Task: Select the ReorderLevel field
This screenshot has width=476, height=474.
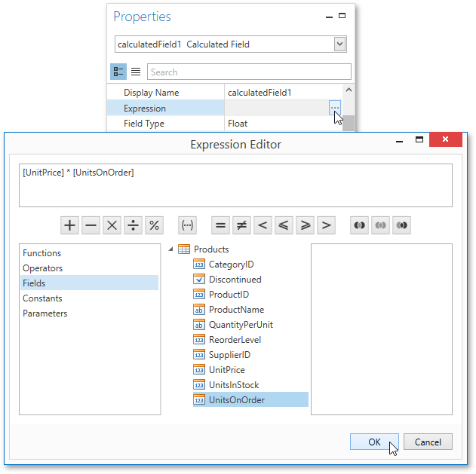Action: tap(235, 340)
